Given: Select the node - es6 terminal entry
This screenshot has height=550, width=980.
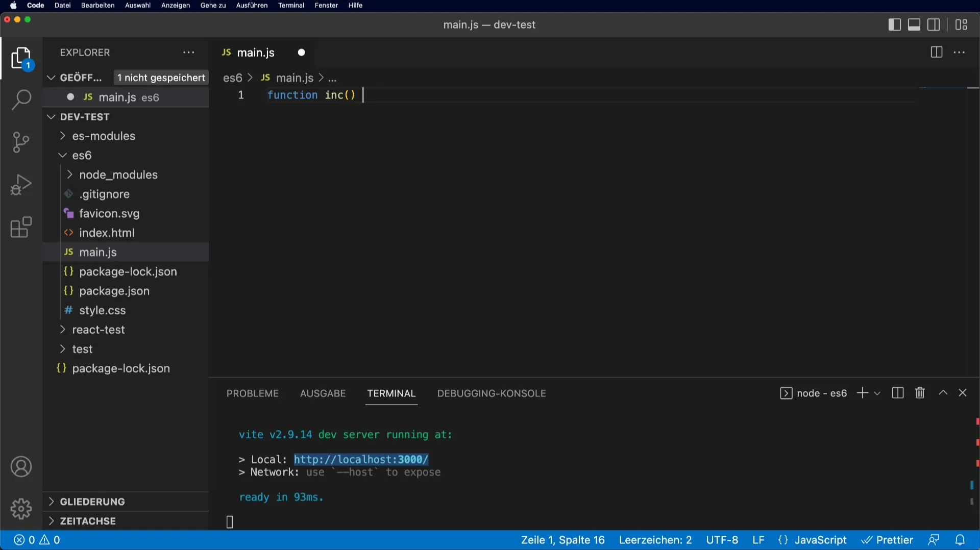Looking at the screenshot, I should [x=814, y=393].
